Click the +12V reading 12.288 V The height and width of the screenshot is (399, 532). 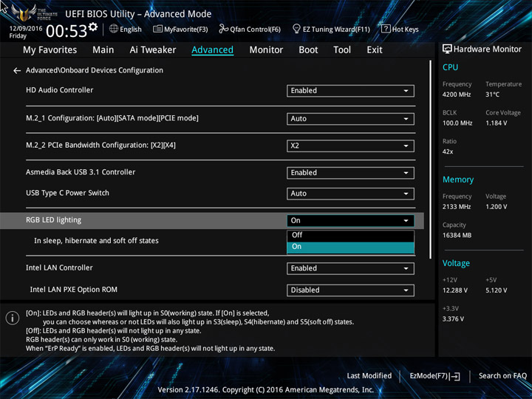tap(454, 290)
